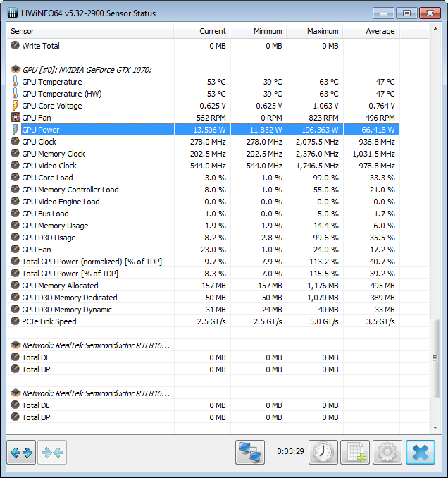Select the GPU Fan percent row label

(x=36, y=250)
